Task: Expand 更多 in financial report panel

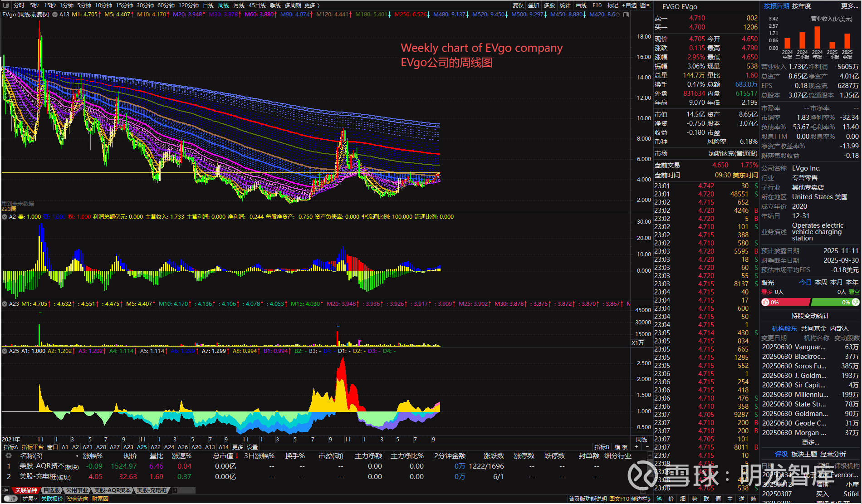Action: (x=850, y=6)
